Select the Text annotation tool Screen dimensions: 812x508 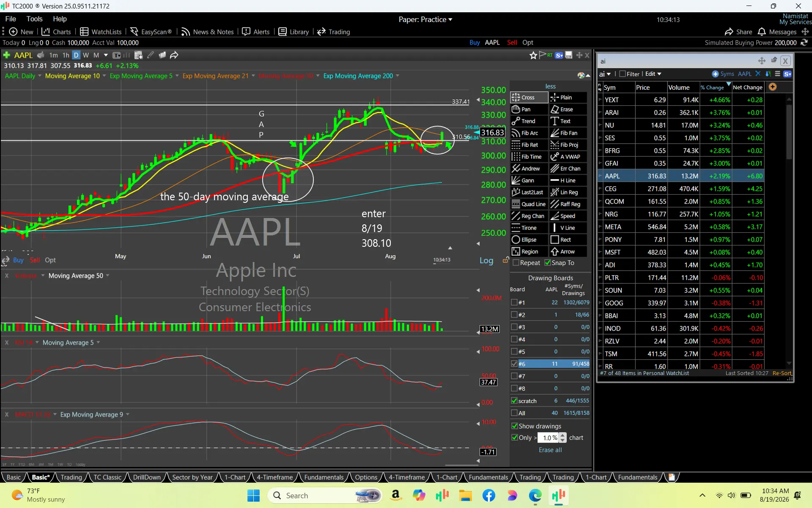[x=568, y=121]
